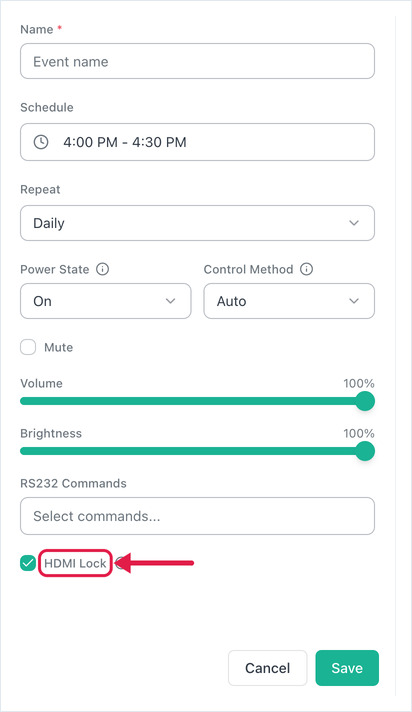
Task: Click the chevron in the Repeat field
Action: point(354,223)
